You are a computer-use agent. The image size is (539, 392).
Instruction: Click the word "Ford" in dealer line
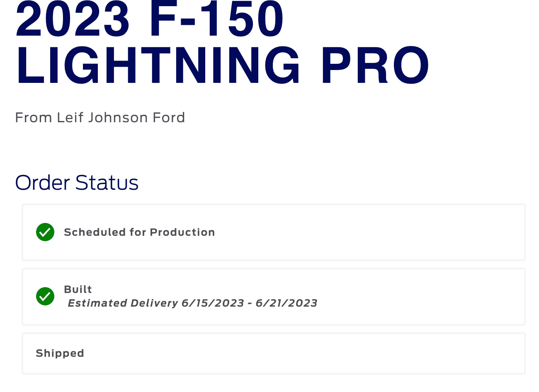(x=169, y=118)
